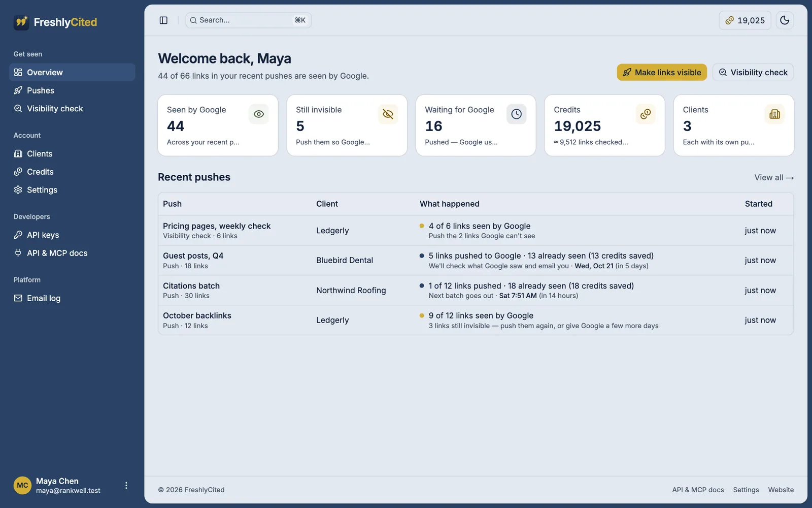
Task: Click '9 of 12 links seen by Google' status
Action: 481,315
